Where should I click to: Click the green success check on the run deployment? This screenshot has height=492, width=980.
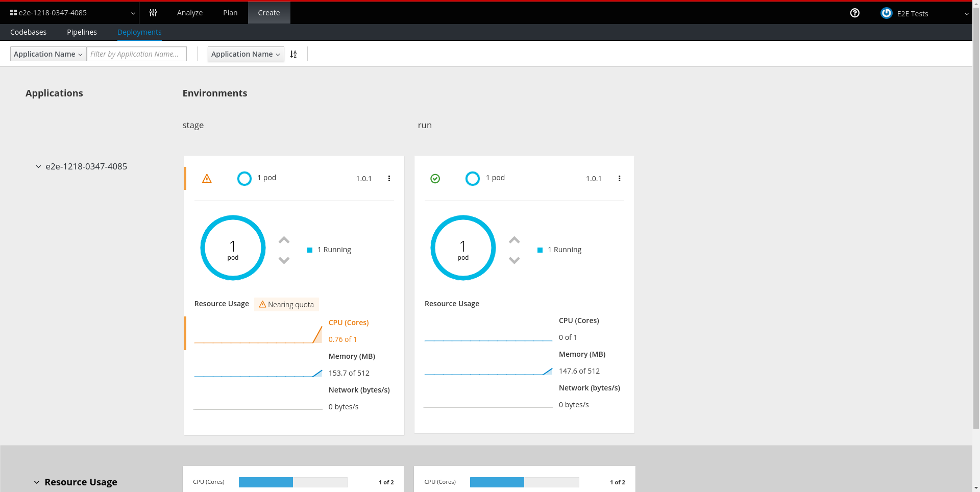pos(435,179)
